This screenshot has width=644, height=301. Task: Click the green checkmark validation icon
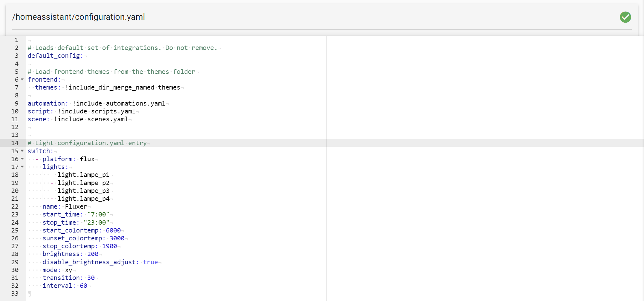pyautogui.click(x=625, y=17)
